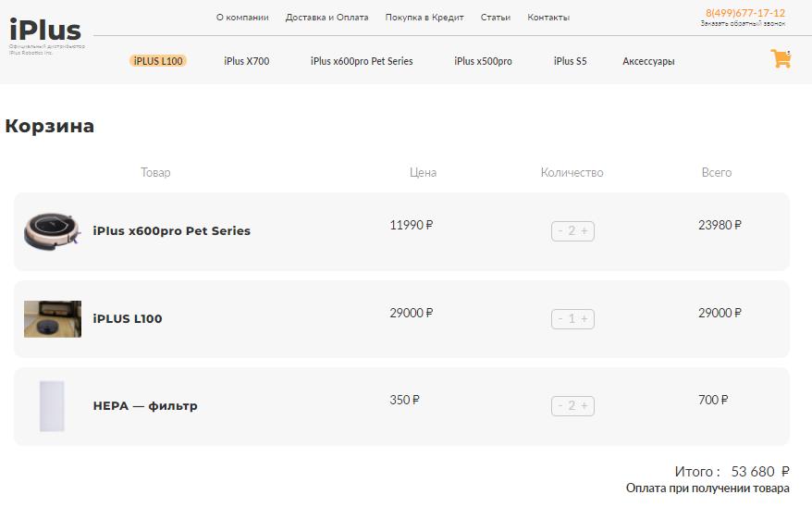Open iPlus x600pro Pet Series category
Image resolution: width=812 pixels, height=507 pixels.
pos(362,61)
